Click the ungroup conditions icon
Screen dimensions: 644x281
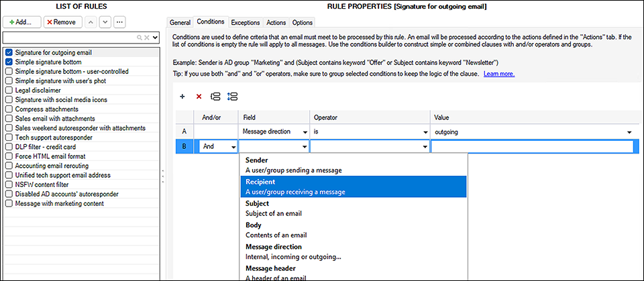pos(232,97)
